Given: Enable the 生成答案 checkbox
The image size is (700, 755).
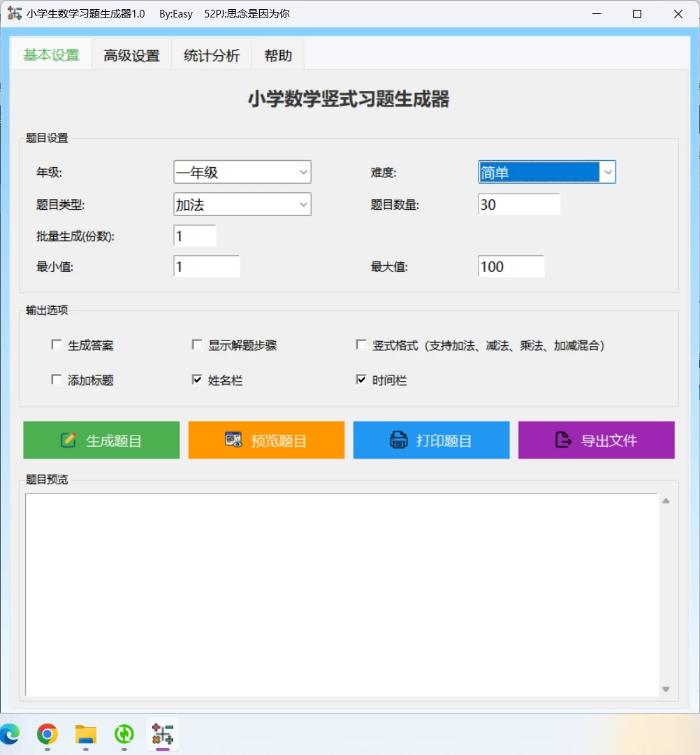Looking at the screenshot, I should 57,345.
